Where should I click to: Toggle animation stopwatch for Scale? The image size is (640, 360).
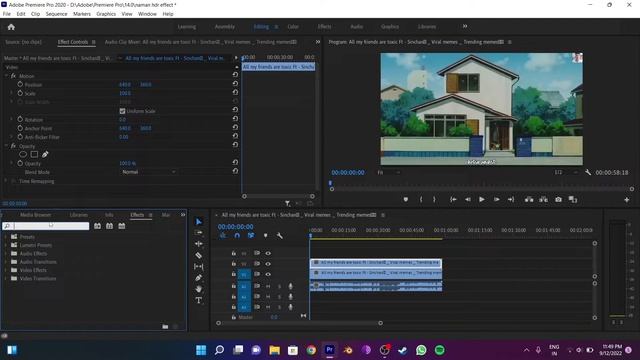click(x=20, y=93)
